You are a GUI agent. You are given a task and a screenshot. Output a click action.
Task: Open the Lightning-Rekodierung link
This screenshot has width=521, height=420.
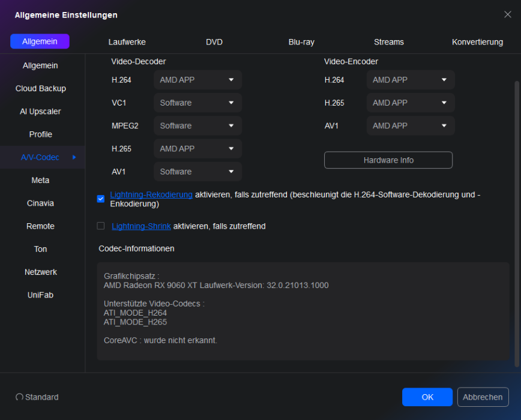coord(151,194)
